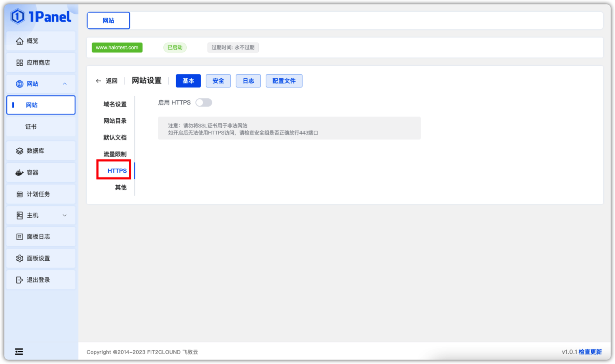Open the App Store grid icon

[x=20, y=63]
